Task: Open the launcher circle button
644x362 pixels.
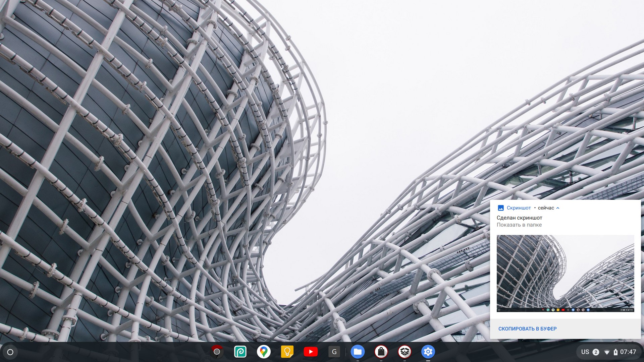Action: tap(10, 352)
